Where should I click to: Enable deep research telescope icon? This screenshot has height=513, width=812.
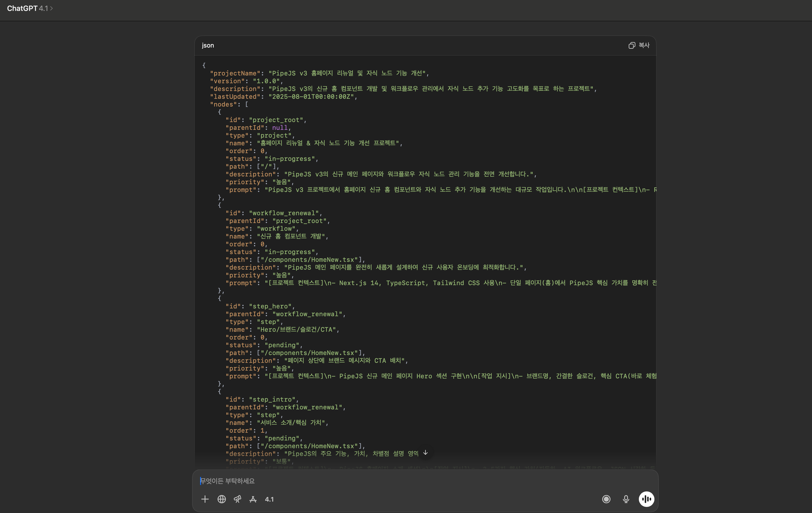(237, 499)
